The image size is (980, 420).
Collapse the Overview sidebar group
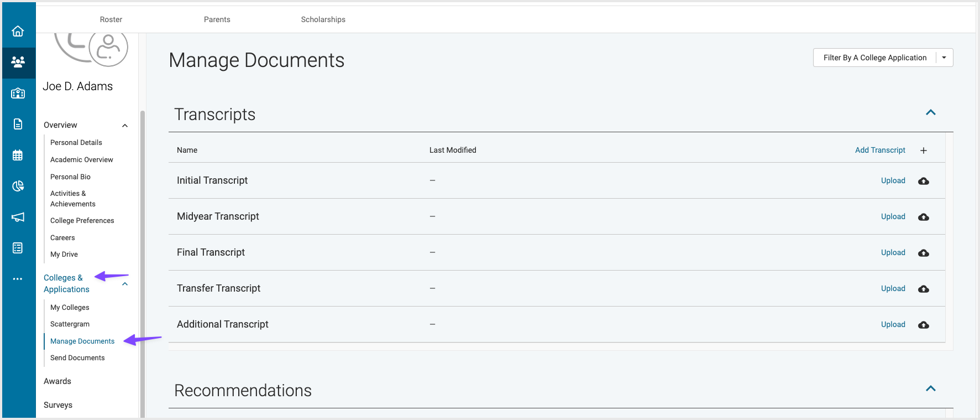coord(125,126)
